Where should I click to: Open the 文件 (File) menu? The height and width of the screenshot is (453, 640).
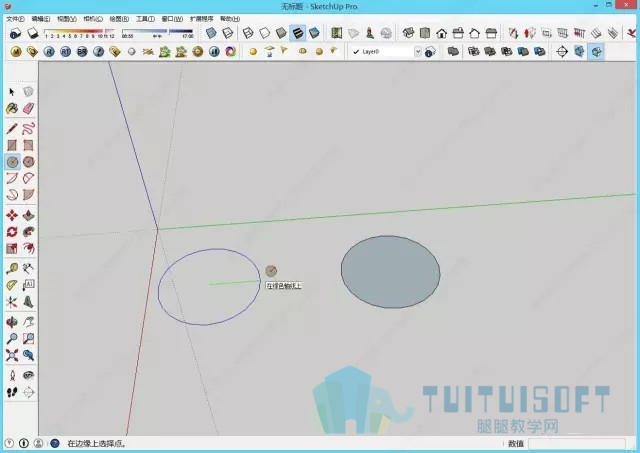tap(15, 19)
